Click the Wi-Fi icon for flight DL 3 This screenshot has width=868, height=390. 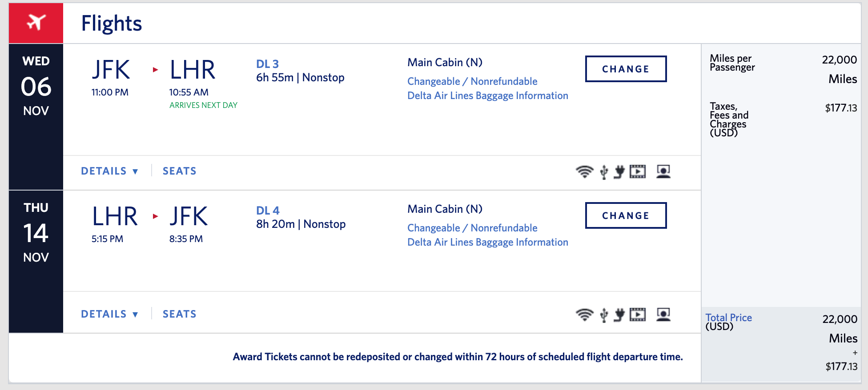pos(584,171)
